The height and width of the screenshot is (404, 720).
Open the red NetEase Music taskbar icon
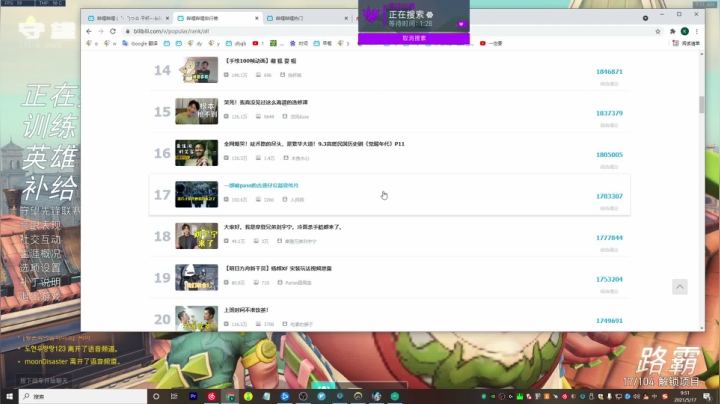pyautogui.click(x=211, y=396)
